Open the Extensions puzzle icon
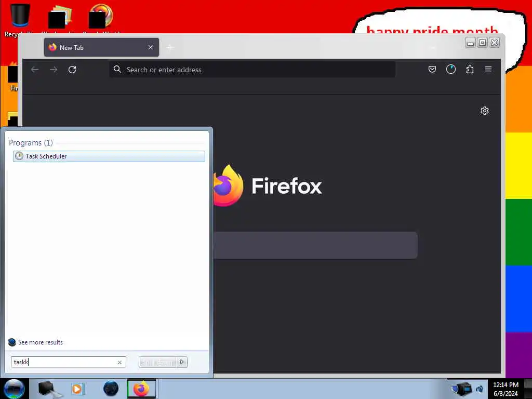 pos(470,69)
